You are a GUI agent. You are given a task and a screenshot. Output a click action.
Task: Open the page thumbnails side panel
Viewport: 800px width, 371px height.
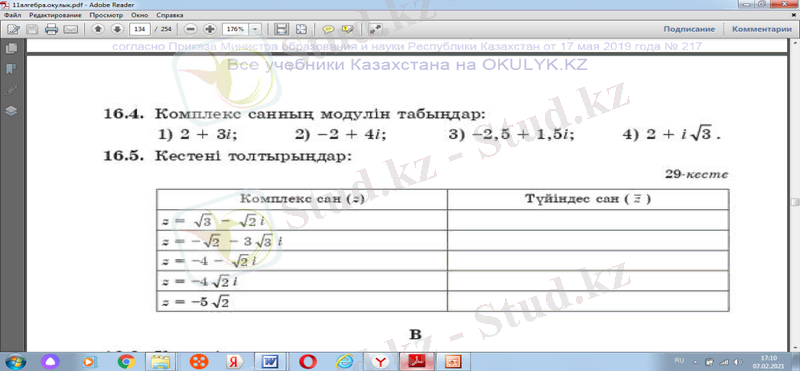coord(11,49)
